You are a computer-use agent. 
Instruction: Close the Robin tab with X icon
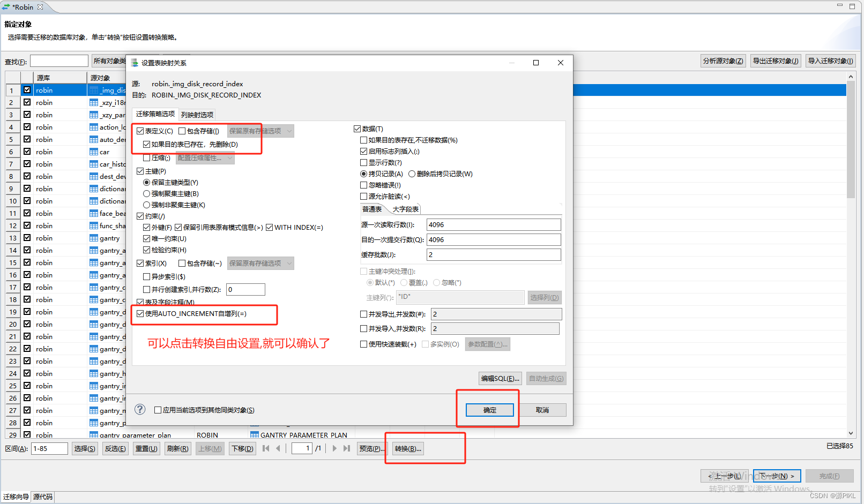[x=40, y=7]
